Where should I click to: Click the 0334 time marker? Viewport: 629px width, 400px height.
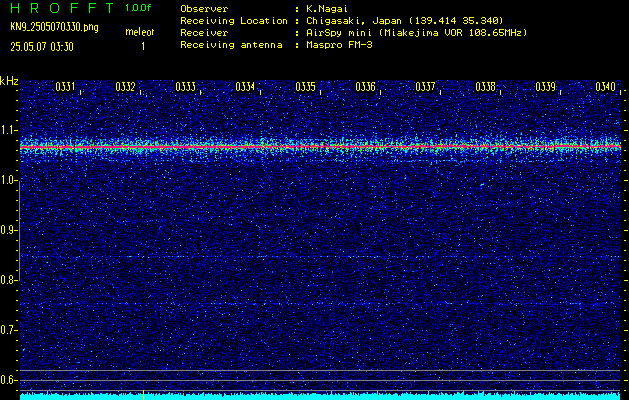pyautogui.click(x=245, y=87)
